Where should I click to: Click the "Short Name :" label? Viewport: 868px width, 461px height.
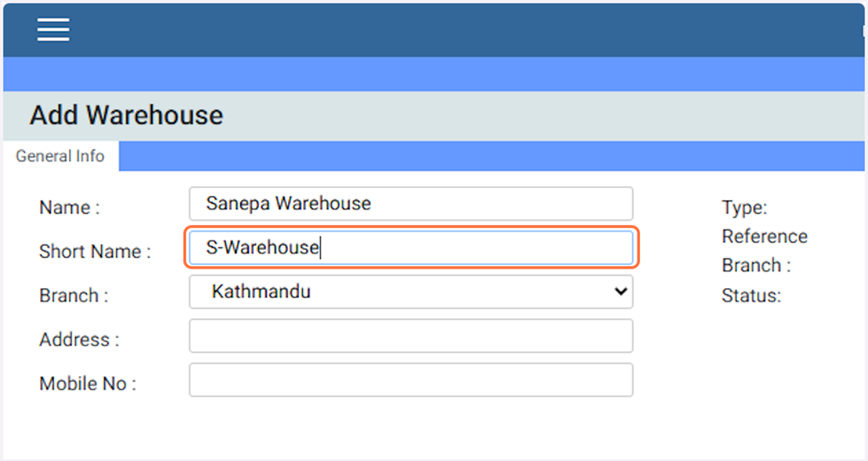pos(95,252)
